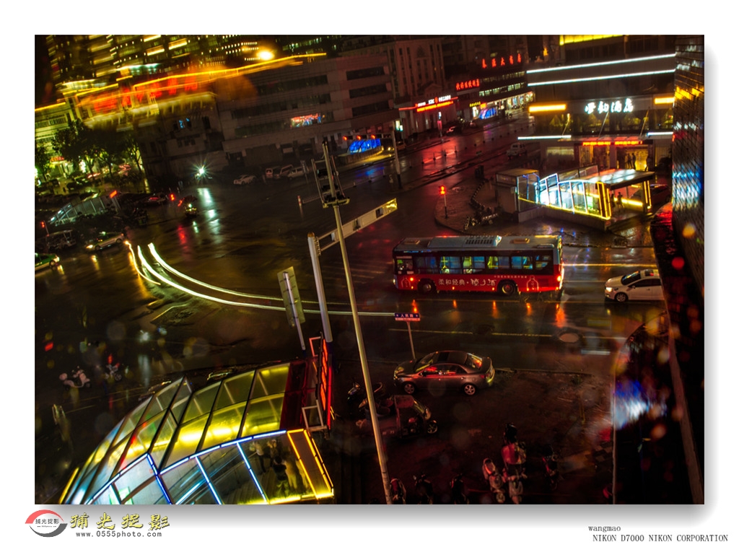Click the pink scooter parked at left

pyautogui.click(x=75, y=377)
